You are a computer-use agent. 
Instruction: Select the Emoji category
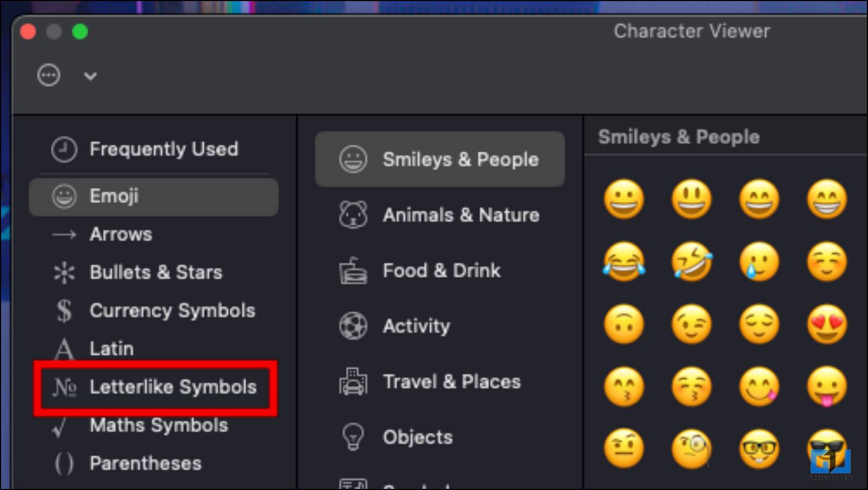[154, 197]
